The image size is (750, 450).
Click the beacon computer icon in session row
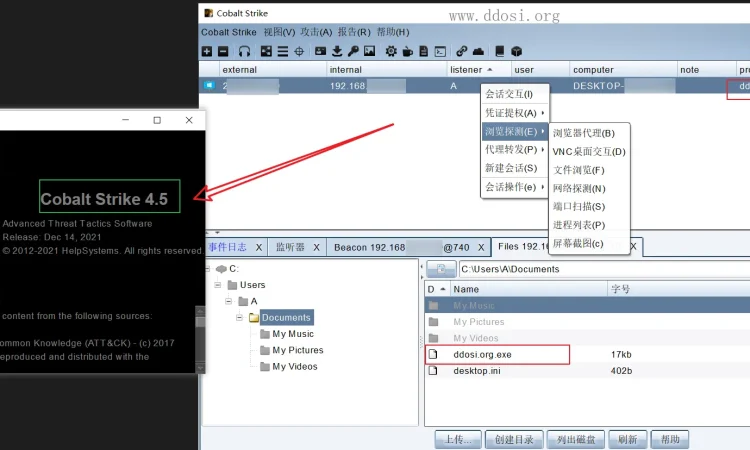209,86
